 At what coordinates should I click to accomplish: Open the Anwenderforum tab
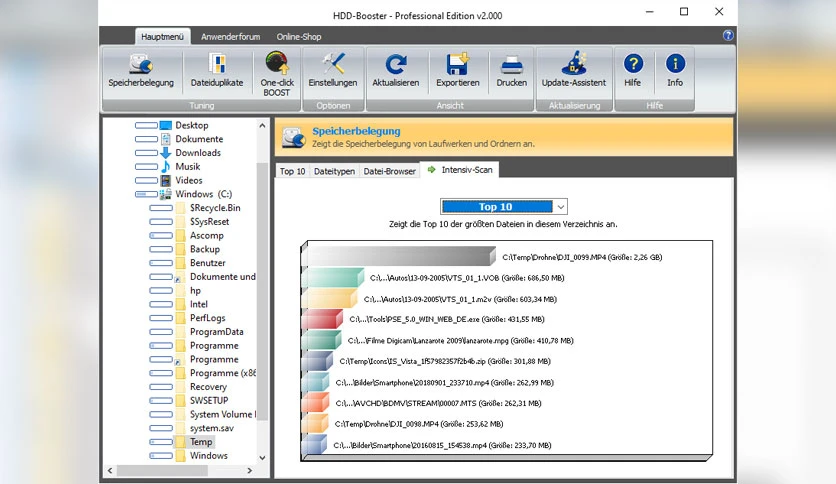230,37
